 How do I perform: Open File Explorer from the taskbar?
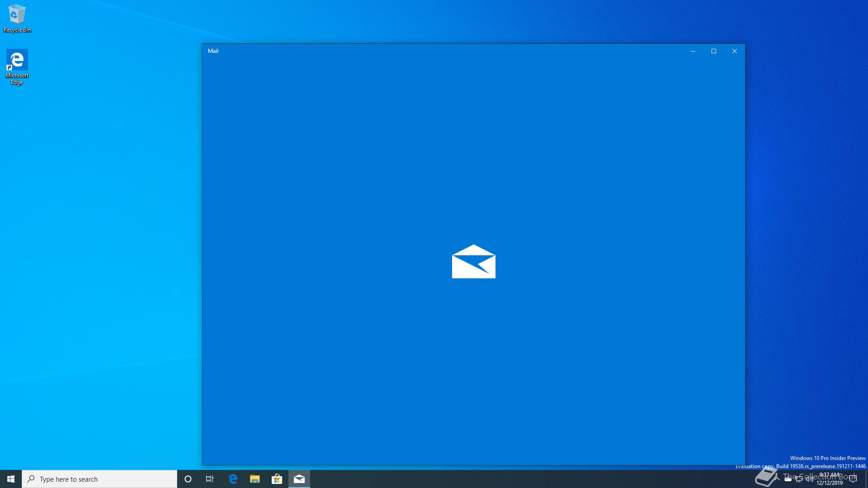[x=255, y=479]
